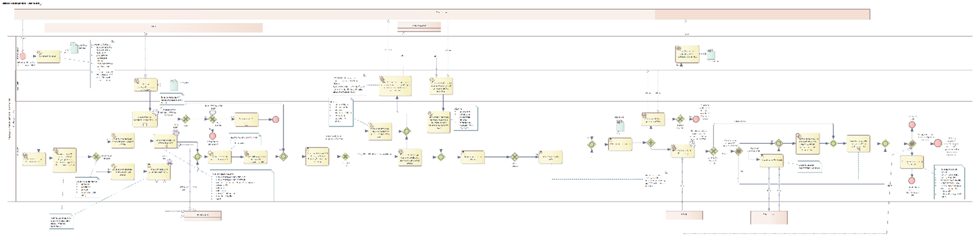Select the yellow task in the top lane's right section

pyautogui.click(x=688, y=55)
